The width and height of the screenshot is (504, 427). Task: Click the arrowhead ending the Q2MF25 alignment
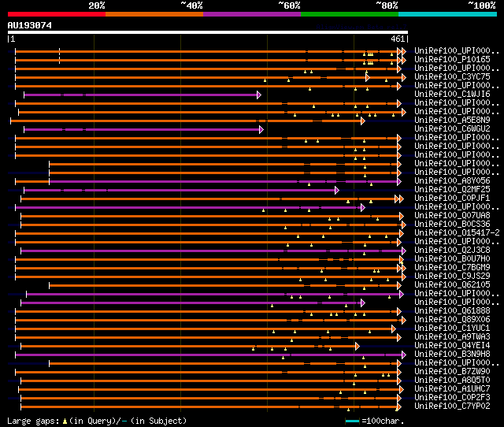(x=337, y=191)
